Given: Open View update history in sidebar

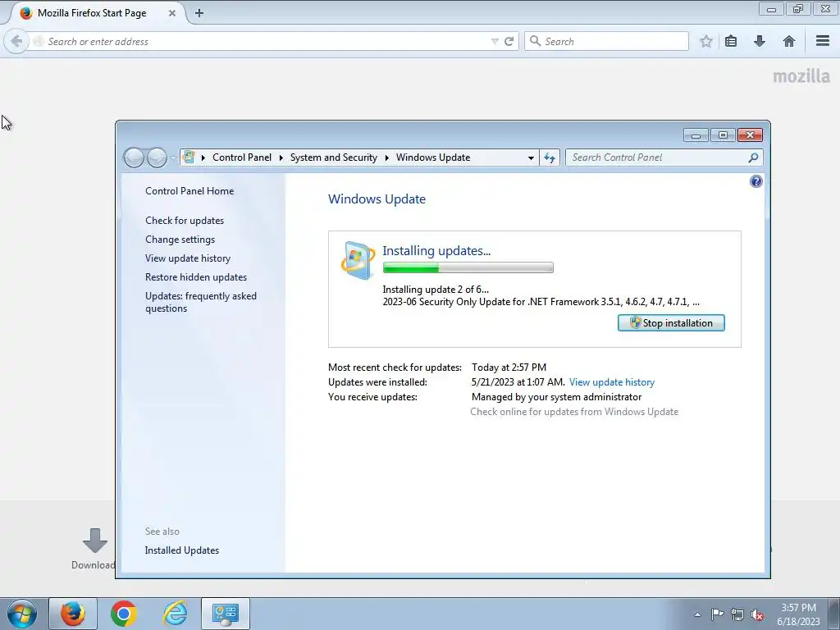Looking at the screenshot, I should tap(188, 258).
